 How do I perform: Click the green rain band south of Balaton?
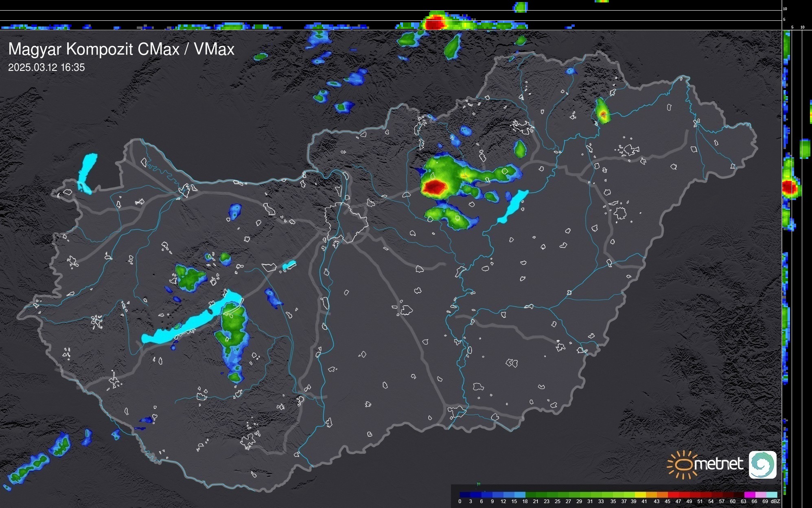pyautogui.click(x=233, y=326)
